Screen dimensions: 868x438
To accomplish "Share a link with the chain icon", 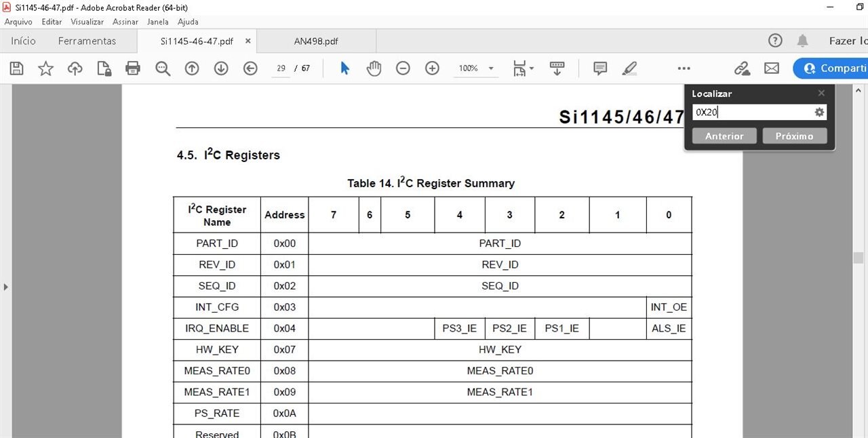I will pyautogui.click(x=742, y=68).
